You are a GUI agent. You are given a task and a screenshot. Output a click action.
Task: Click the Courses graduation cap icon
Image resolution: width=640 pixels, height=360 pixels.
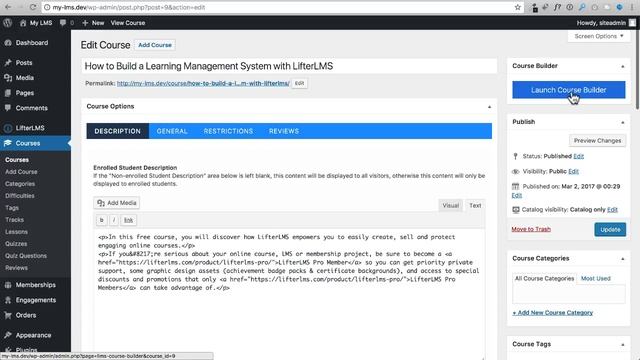(7, 143)
